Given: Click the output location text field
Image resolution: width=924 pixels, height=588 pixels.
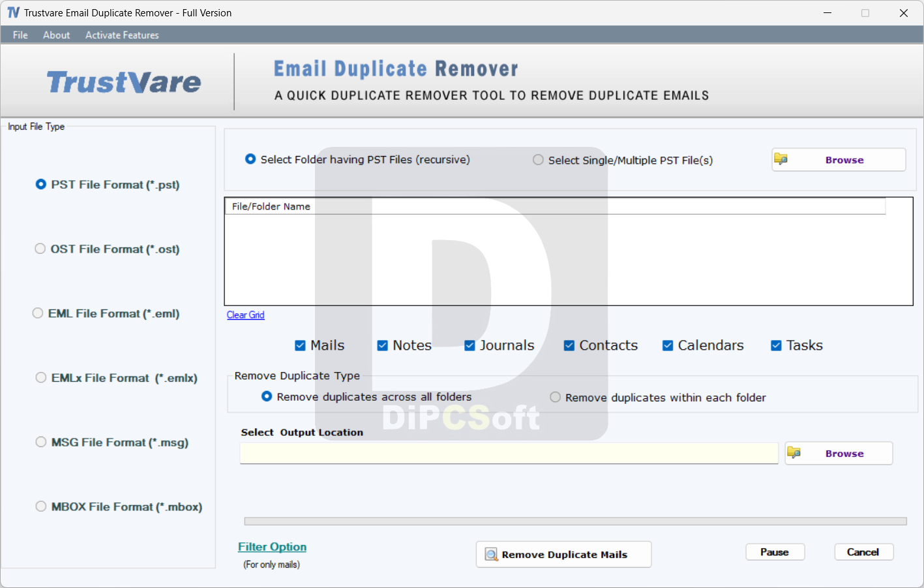Looking at the screenshot, I should pyautogui.click(x=509, y=453).
